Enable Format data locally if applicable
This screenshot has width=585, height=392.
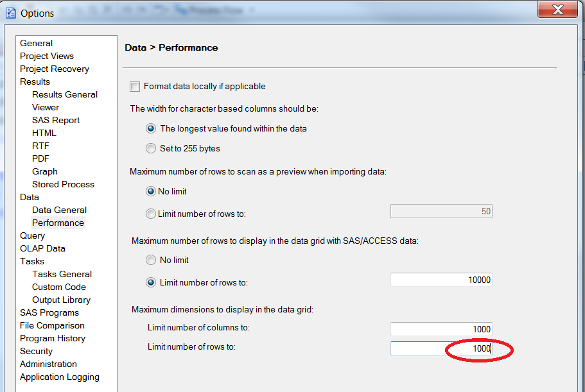click(x=135, y=87)
